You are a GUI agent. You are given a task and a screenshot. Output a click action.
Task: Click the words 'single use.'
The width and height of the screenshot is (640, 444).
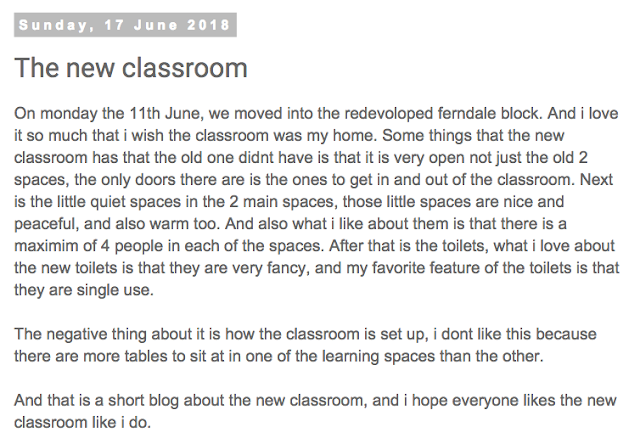click(115, 291)
